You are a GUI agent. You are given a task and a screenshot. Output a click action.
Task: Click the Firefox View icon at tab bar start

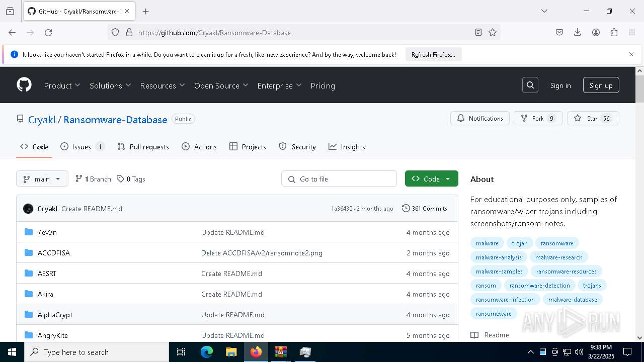(x=10, y=11)
